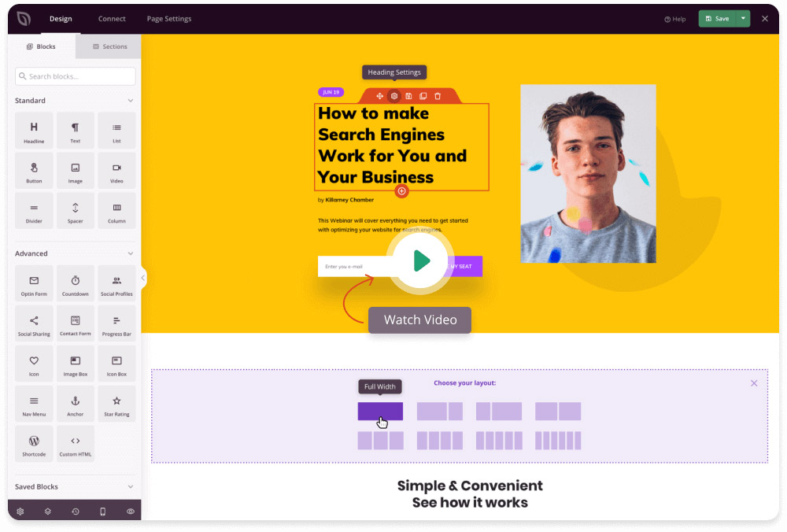Select the Shortcode block

[x=34, y=445]
